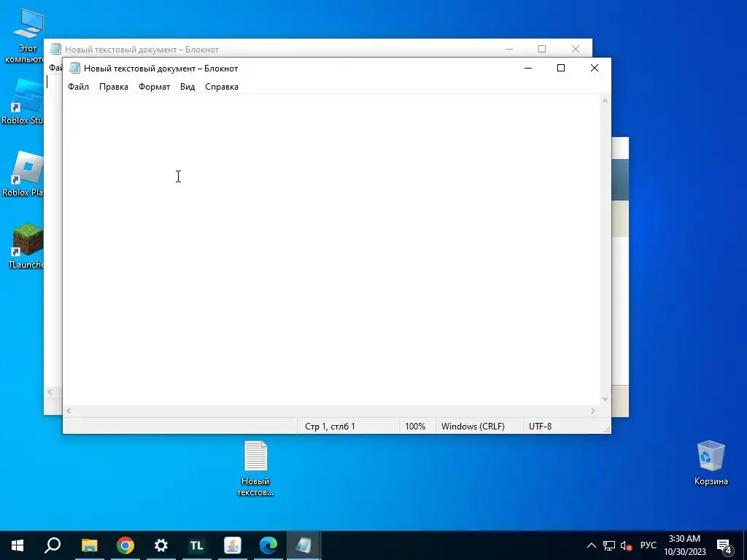Click the Notepad icon in front window title bar
Viewport: 747px width, 560px height.
74,68
